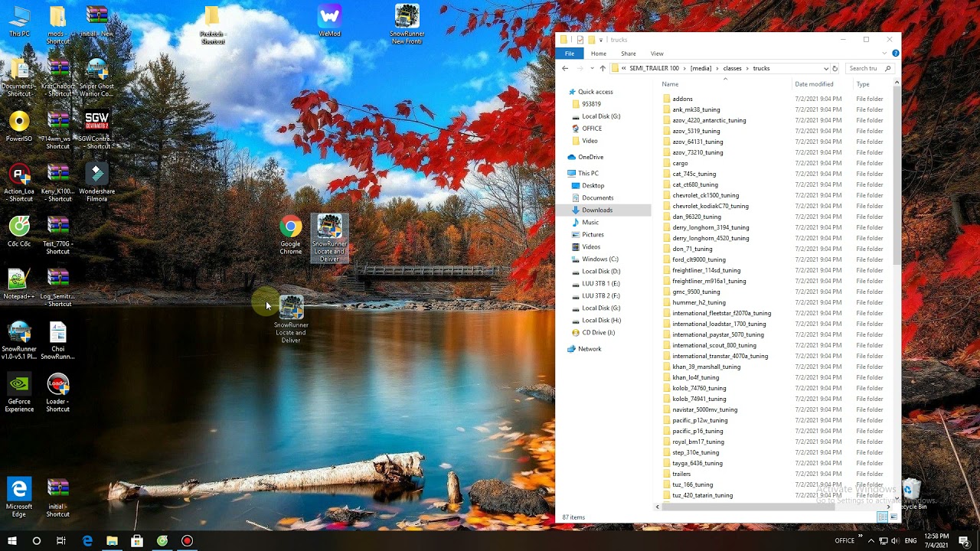The image size is (980, 551).
Task: Open the Cốc Cốc browser icon
Action: pos(19,231)
